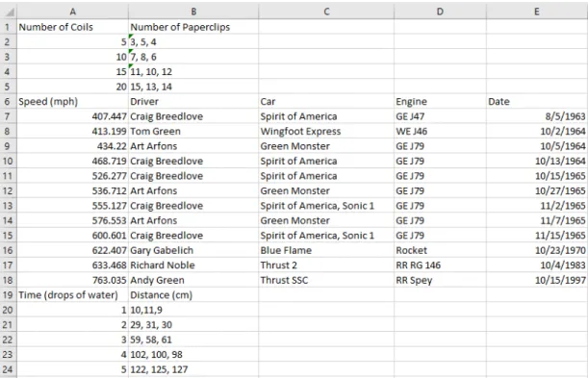Click the 'Tom Green' driver cell

(x=193, y=131)
